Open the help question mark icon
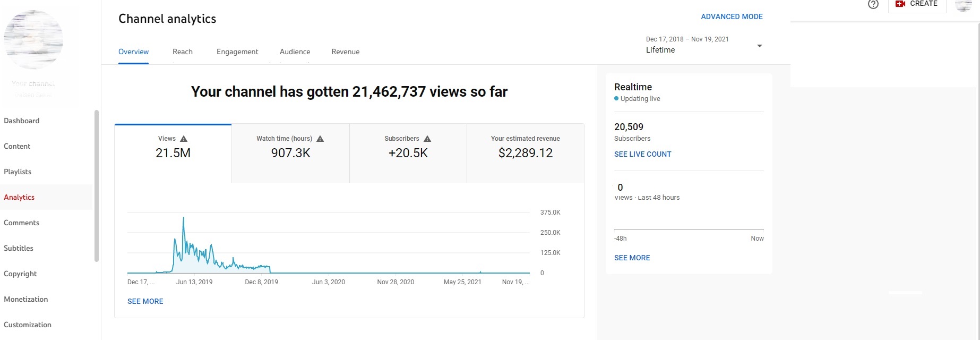980x340 pixels. coord(873,4)
